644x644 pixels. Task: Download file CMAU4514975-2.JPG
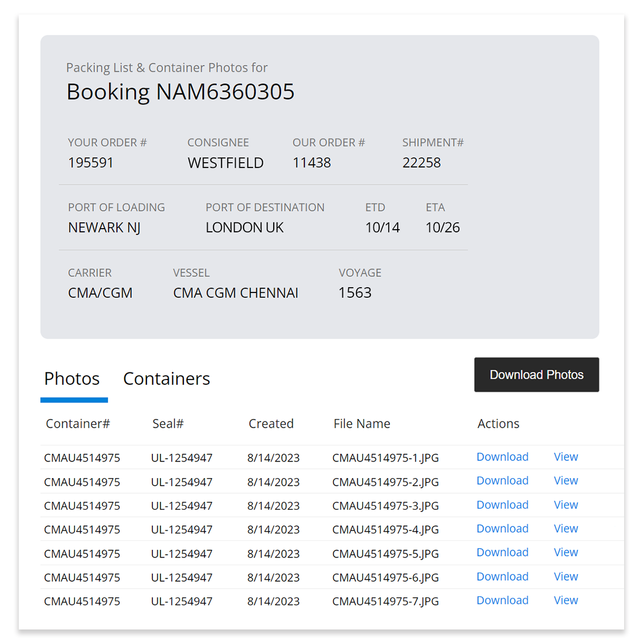pyautogui.click(x=502, y=480)
